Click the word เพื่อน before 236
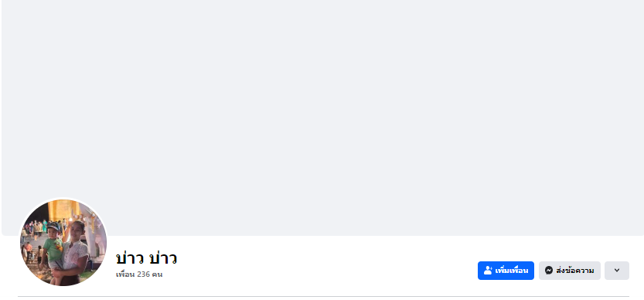 point(125,274)
